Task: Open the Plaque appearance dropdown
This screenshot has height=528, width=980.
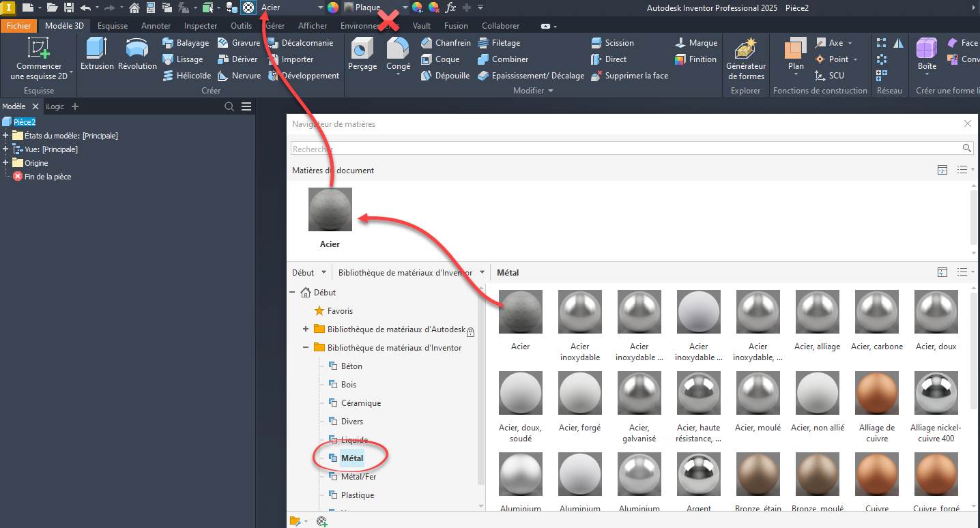Action: click(x=405, y=8)
